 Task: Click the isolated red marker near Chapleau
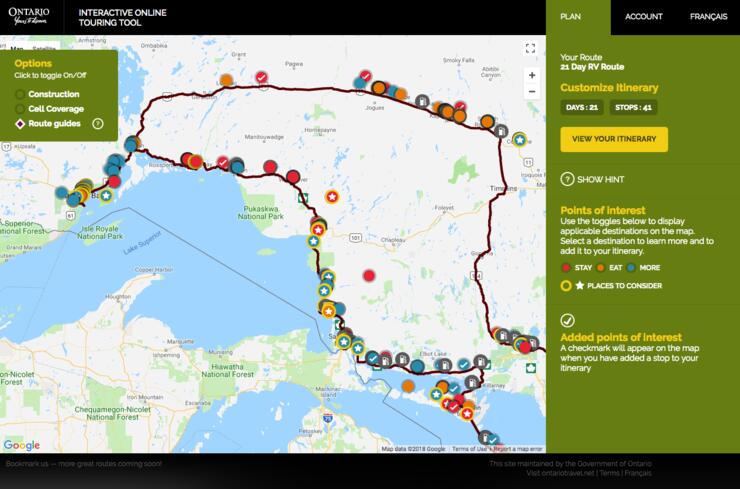(369, 275)
